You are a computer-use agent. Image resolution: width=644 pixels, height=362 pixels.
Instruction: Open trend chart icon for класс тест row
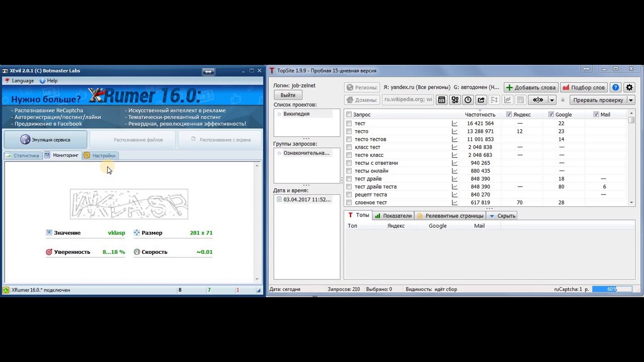(x=455, y=147)
